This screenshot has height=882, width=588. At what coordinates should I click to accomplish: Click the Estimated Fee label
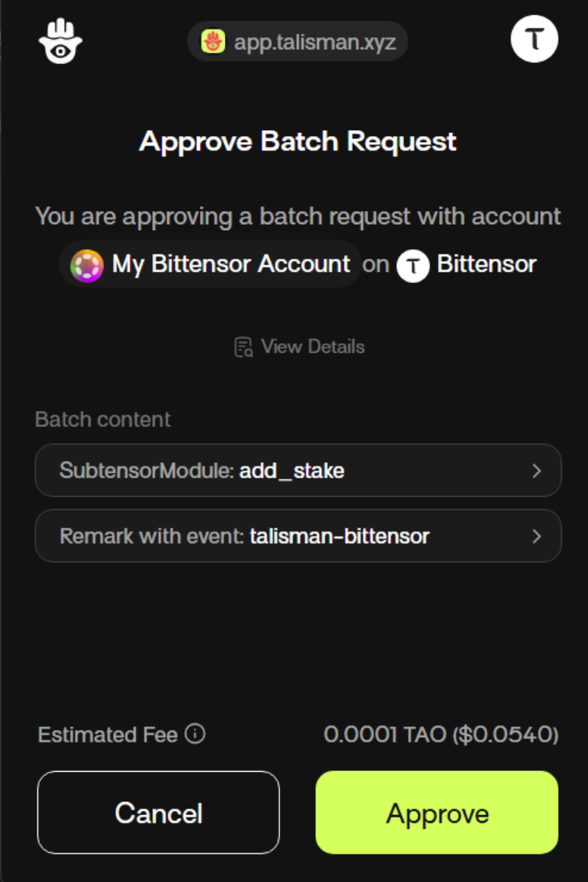[x=108, y=734]
